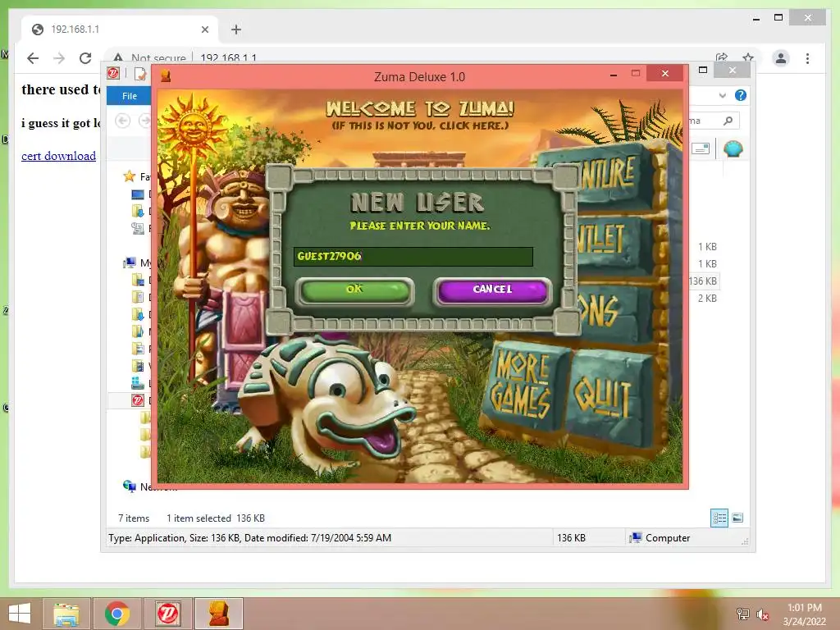The width and height of the screenshot is (840, 630).
Task: Open the network tray icon
Action: pyautogui.click(x=742, y=614)
